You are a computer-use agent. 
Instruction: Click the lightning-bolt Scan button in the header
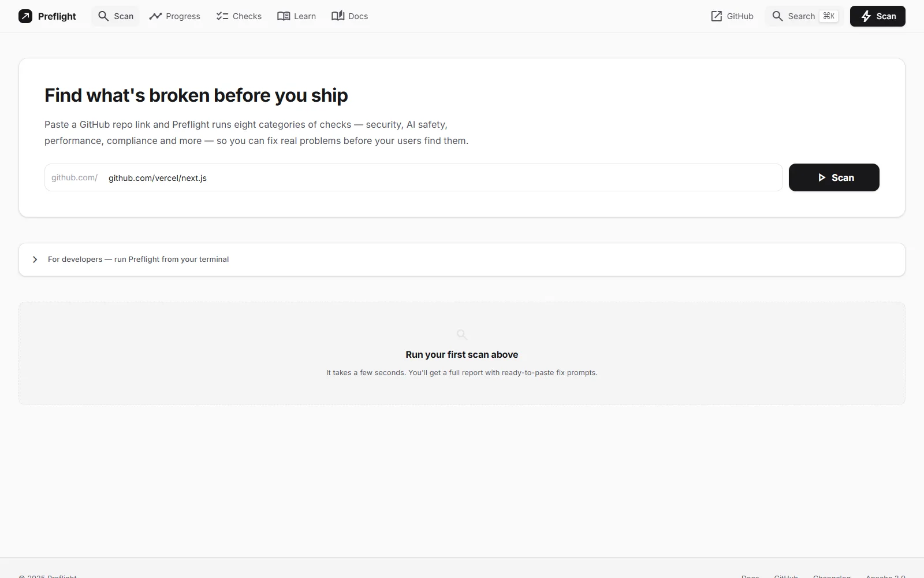point(877,16)
